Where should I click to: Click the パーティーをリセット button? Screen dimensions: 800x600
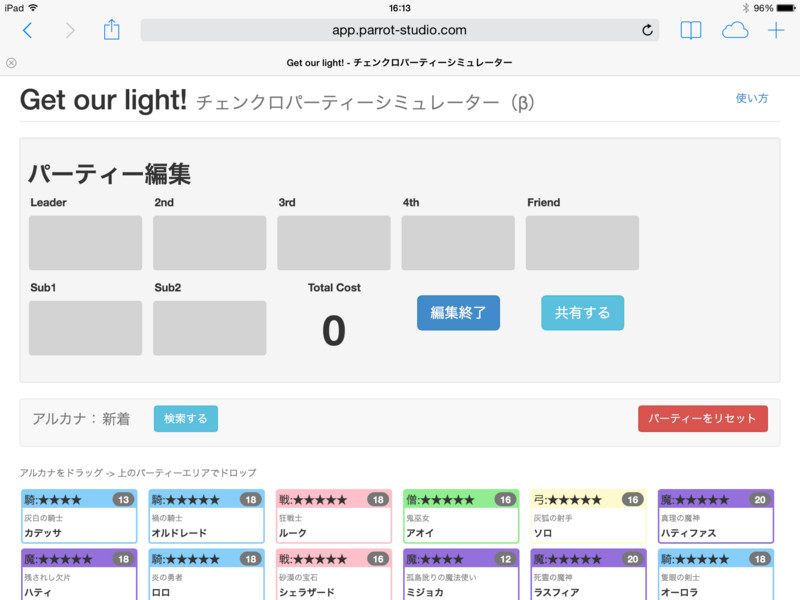point(703,419)
